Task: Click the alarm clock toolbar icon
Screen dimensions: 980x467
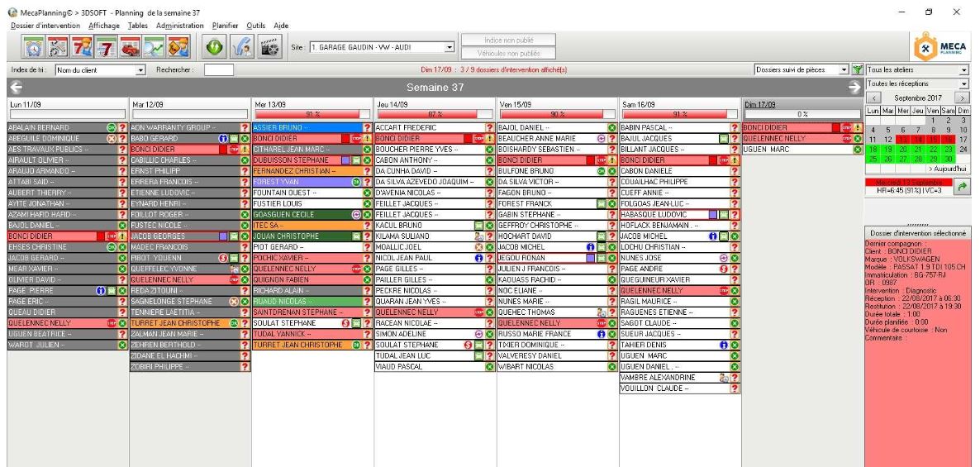Action: click(x=36, y=48)
